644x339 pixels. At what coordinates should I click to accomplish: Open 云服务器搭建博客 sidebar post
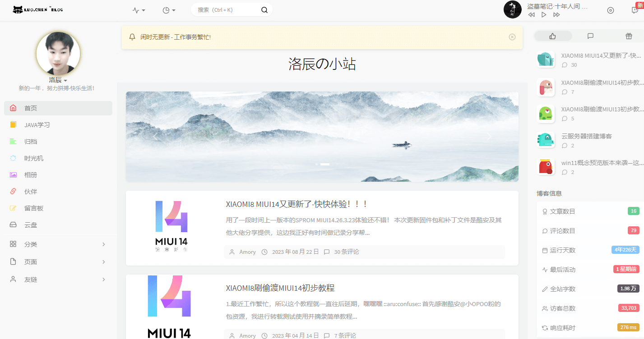[x=586, y=136]
